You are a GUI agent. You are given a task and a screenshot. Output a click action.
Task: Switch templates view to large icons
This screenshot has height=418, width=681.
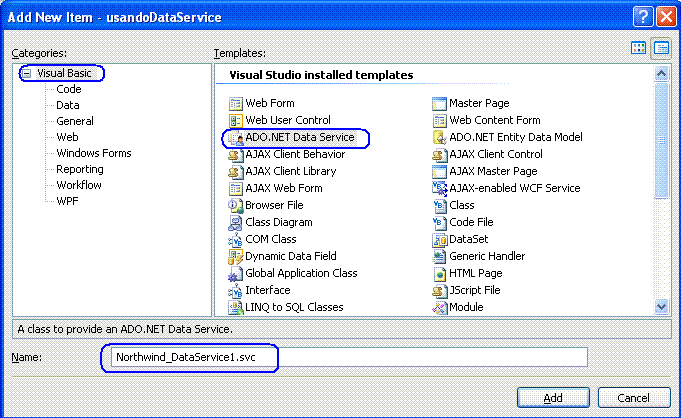(x=638, y=48)
